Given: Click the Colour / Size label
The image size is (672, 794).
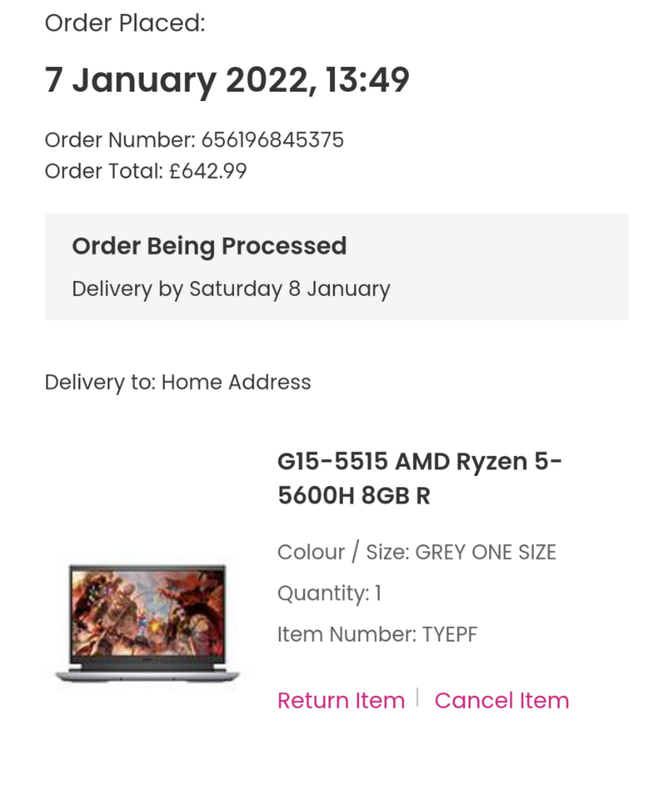Looking at the screenshot, I should tap(343, 552).
